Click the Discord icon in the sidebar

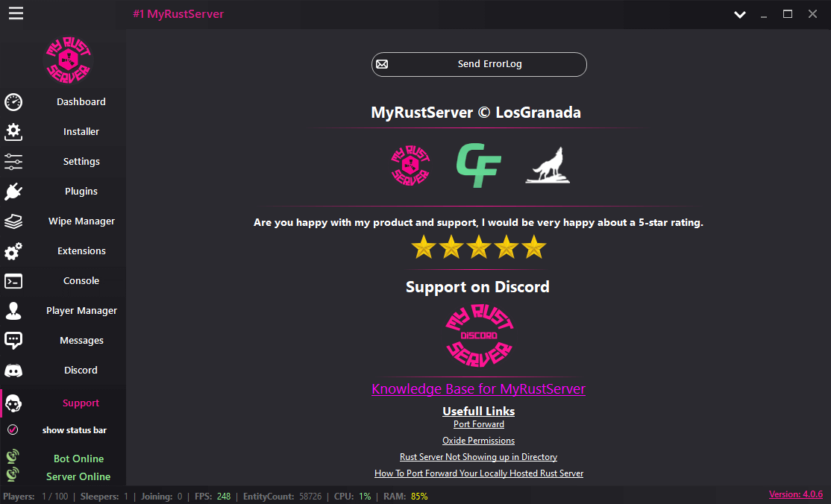(x=13, y=370)
